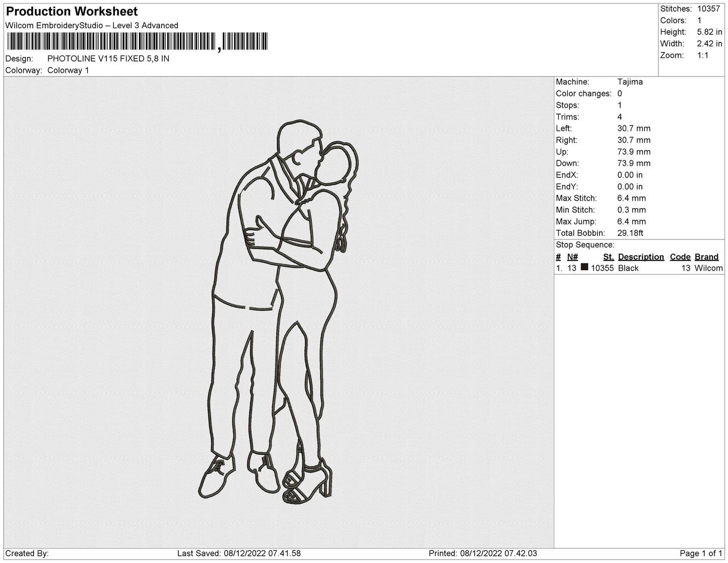
Task: Click the Printed timestamp in the footer
Action: tap(483, 553)
